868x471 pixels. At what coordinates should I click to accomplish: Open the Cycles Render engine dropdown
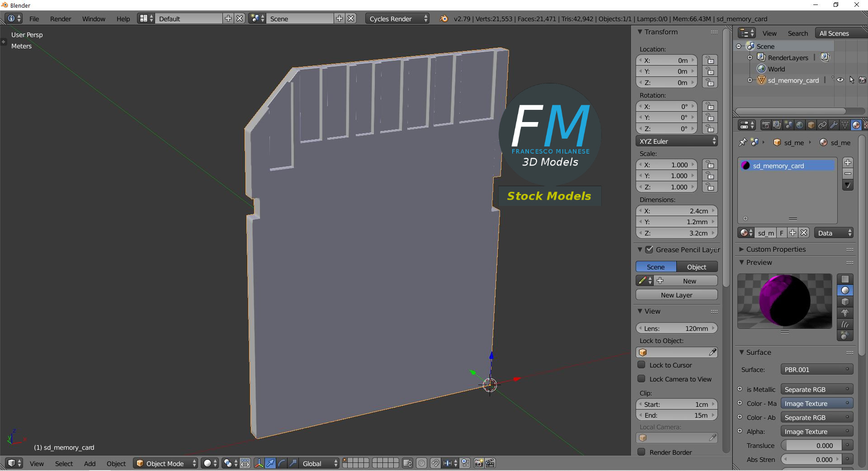click(x=397, y=19)
